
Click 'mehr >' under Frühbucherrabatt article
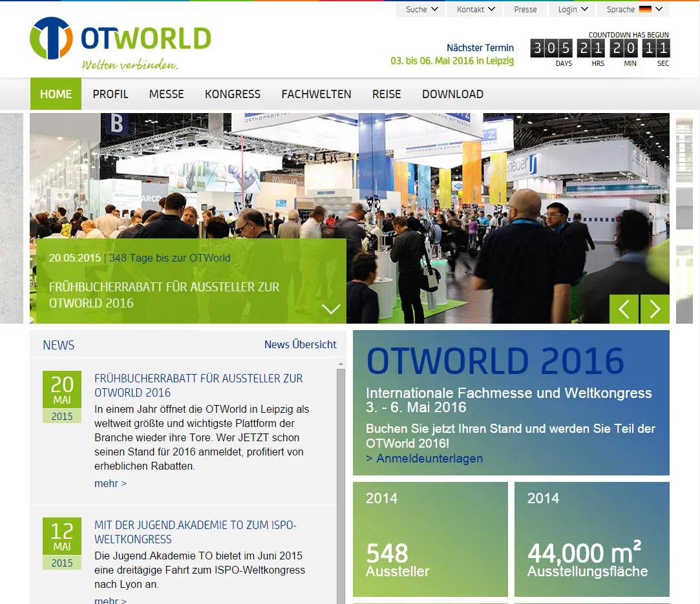click(x=111, y=483)
